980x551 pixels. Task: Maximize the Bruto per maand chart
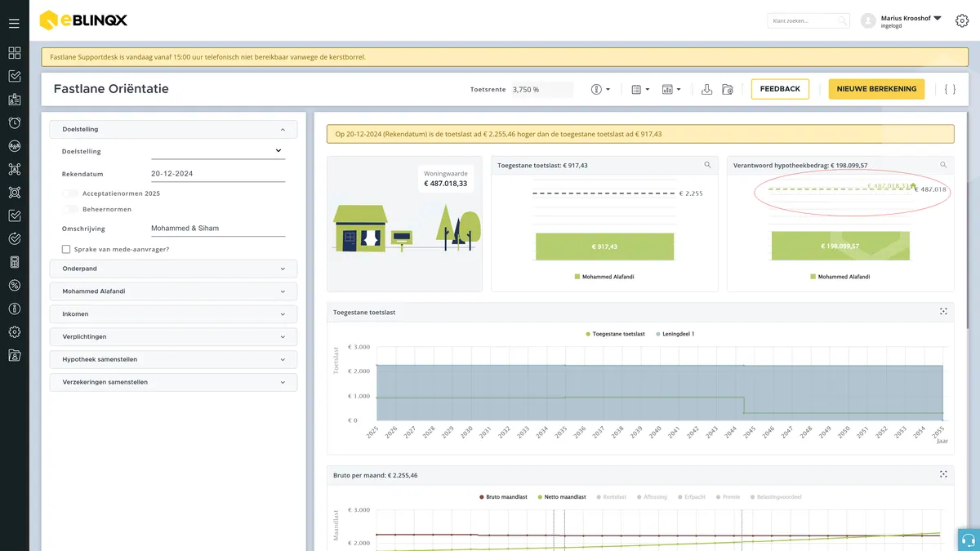click(x=943, y=474)
